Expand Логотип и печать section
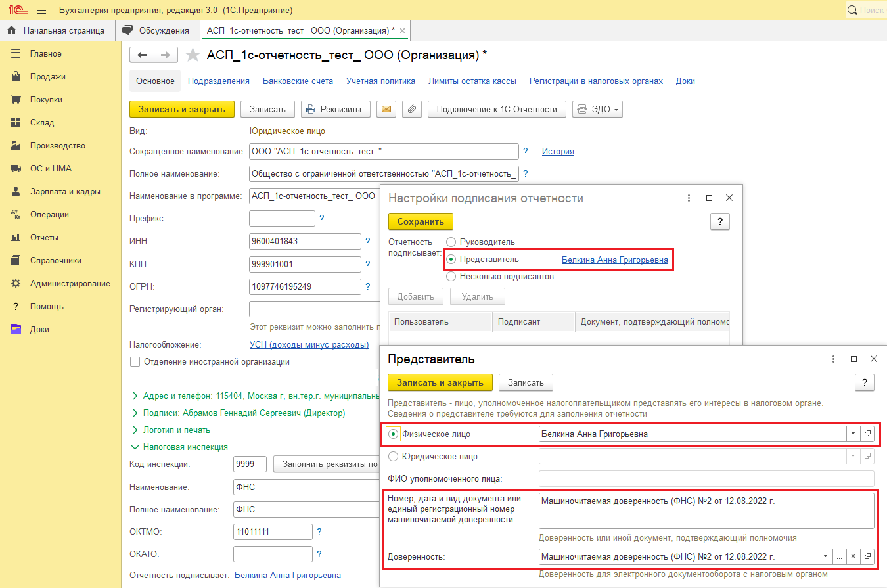This screenshot has width=887, height=588. click(171, 430)
